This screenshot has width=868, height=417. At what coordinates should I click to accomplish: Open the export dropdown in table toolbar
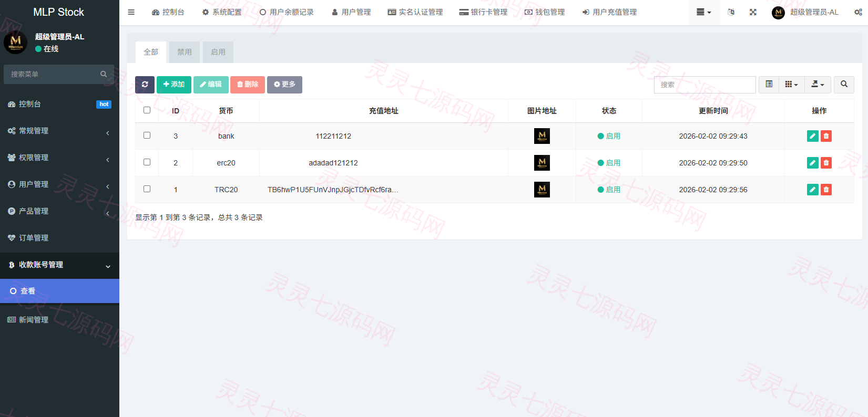click(x=818, y=85)
